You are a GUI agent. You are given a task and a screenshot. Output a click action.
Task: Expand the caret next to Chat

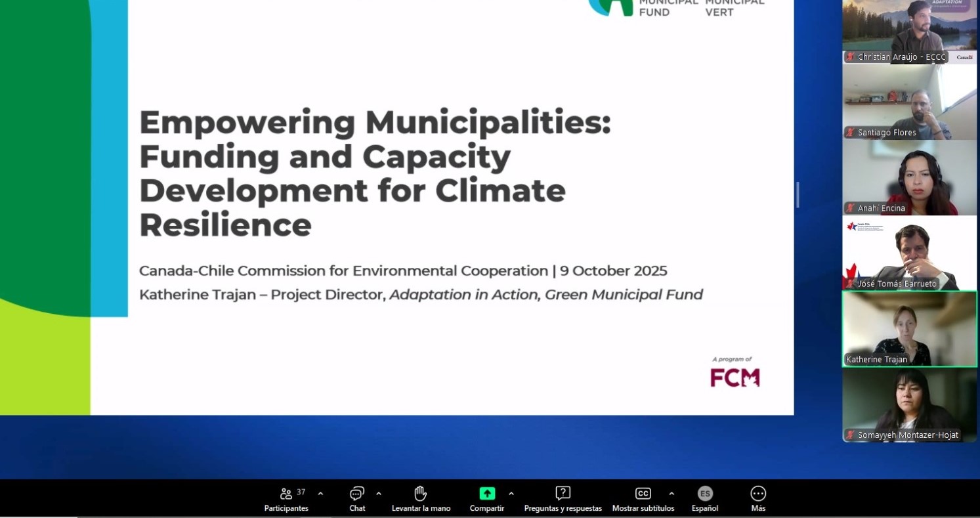click(379, 494)
